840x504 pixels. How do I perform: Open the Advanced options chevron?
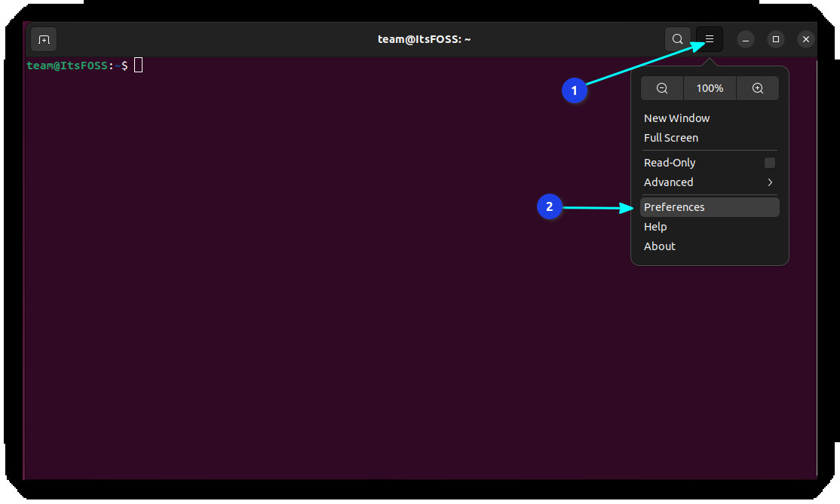coord(770,182)
